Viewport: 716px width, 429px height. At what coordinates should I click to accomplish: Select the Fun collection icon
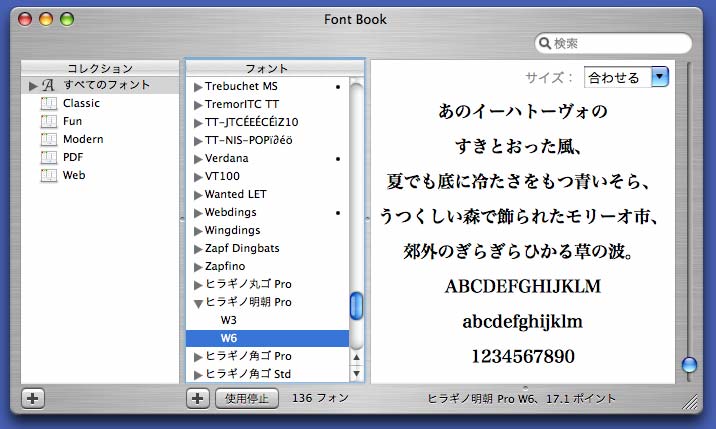48,122
